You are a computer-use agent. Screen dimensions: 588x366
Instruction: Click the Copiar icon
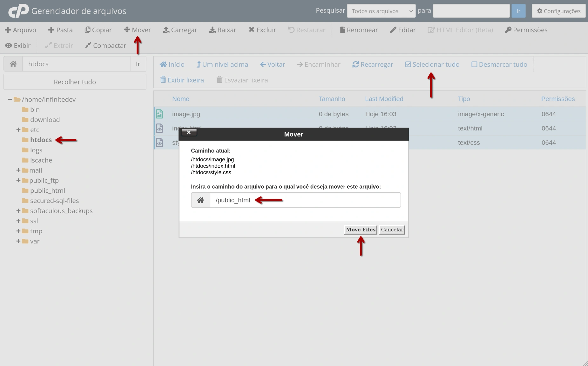point(98,30)
